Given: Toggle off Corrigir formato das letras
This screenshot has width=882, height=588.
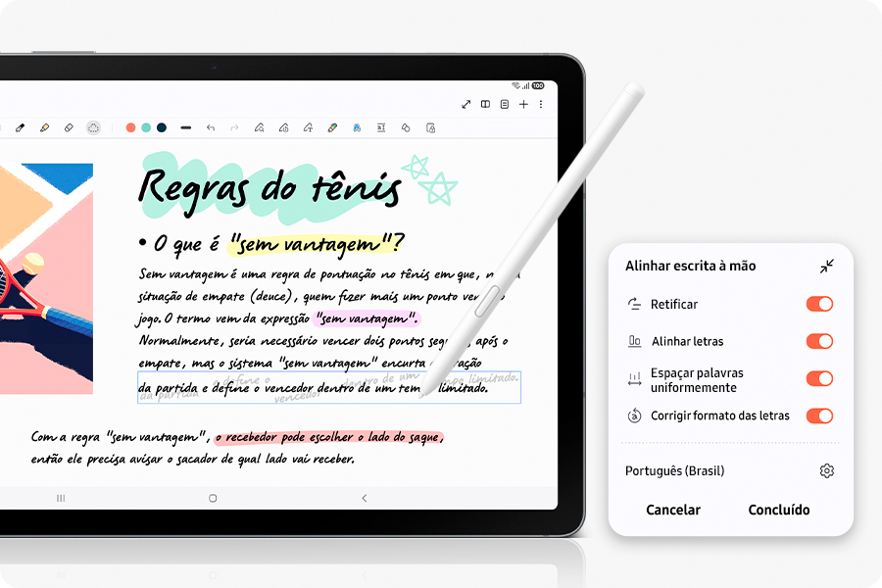Looking at the screenshot, I should pyautogui.click(x=818, y=416).
